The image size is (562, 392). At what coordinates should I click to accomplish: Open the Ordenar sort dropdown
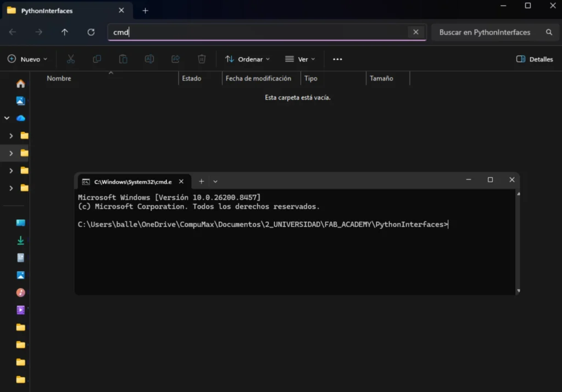click(247, 59)
